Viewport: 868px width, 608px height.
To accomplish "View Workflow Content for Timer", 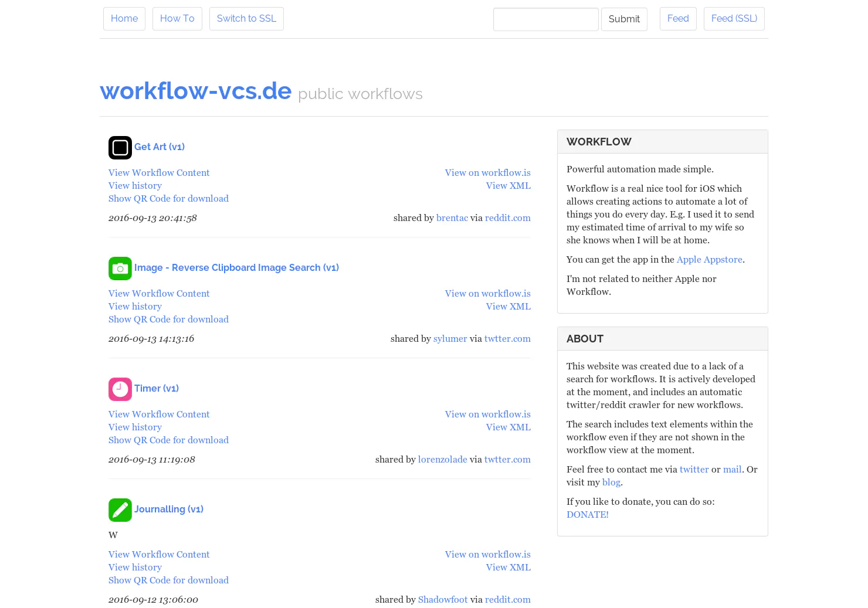I will click(x=159, y=414).
